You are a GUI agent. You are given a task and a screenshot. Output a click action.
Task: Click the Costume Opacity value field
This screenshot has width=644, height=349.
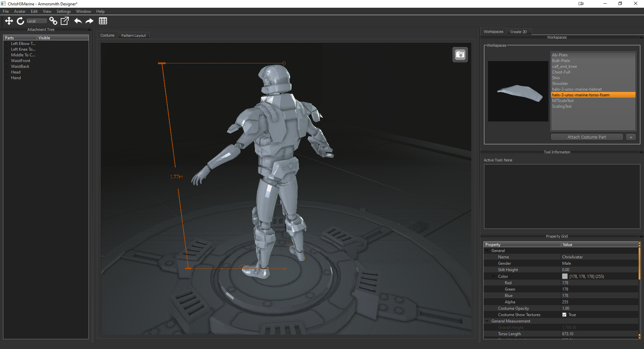click(600, 308)
